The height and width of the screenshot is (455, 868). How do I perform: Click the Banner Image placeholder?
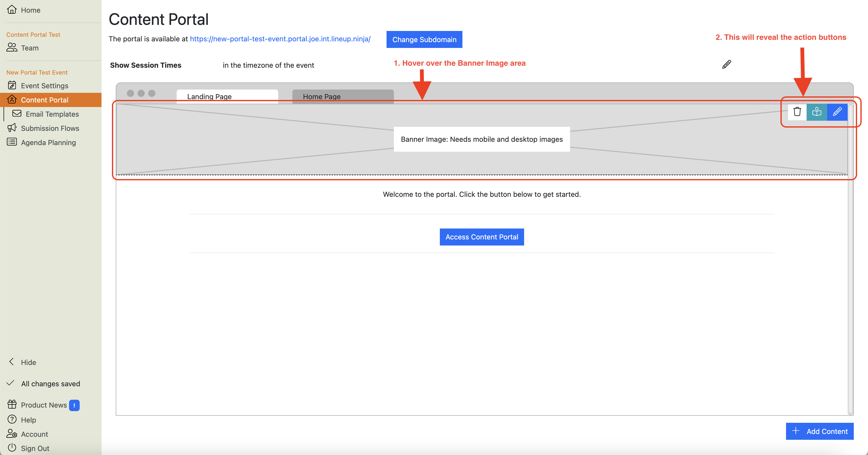481,139
